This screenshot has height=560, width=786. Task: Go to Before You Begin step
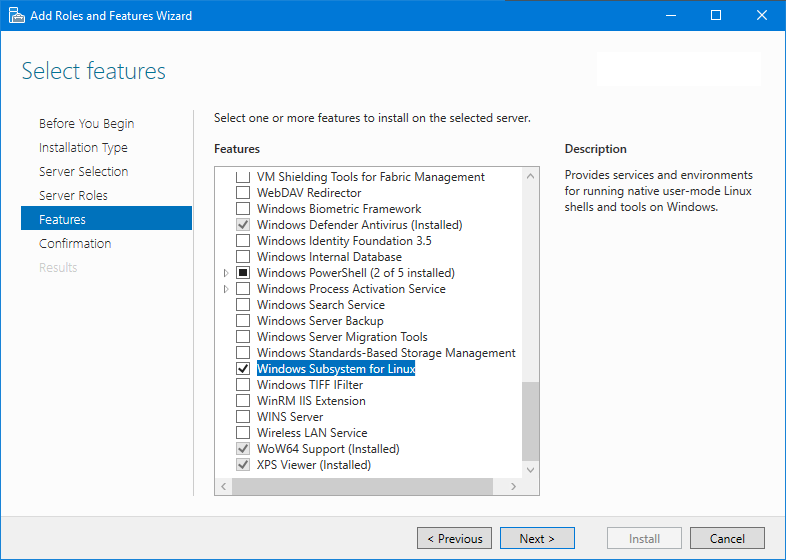[x=86, y=124]
